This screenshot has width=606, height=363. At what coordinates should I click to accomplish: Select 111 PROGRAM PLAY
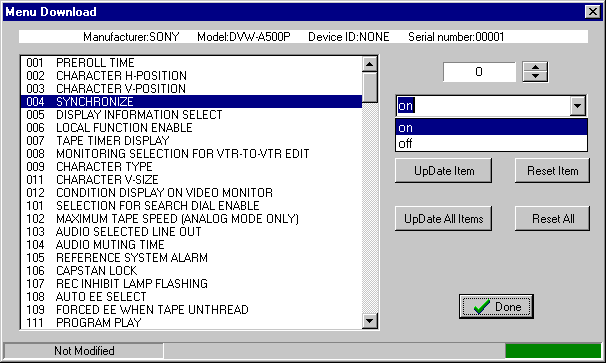pos(191,322)
